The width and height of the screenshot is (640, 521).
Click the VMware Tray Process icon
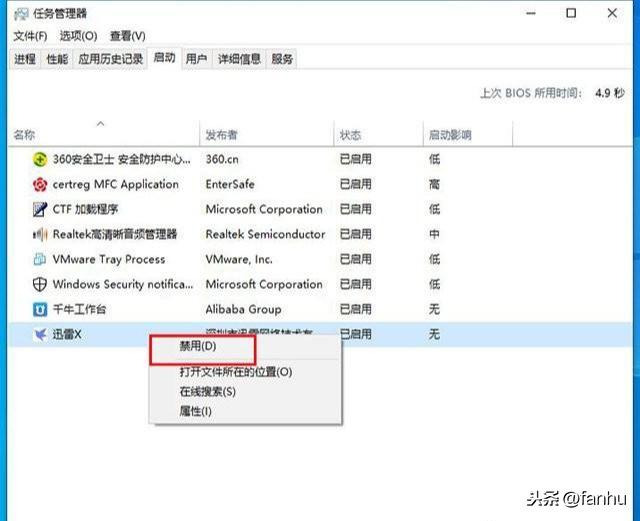pyautogui.click(x=40, y=259)
